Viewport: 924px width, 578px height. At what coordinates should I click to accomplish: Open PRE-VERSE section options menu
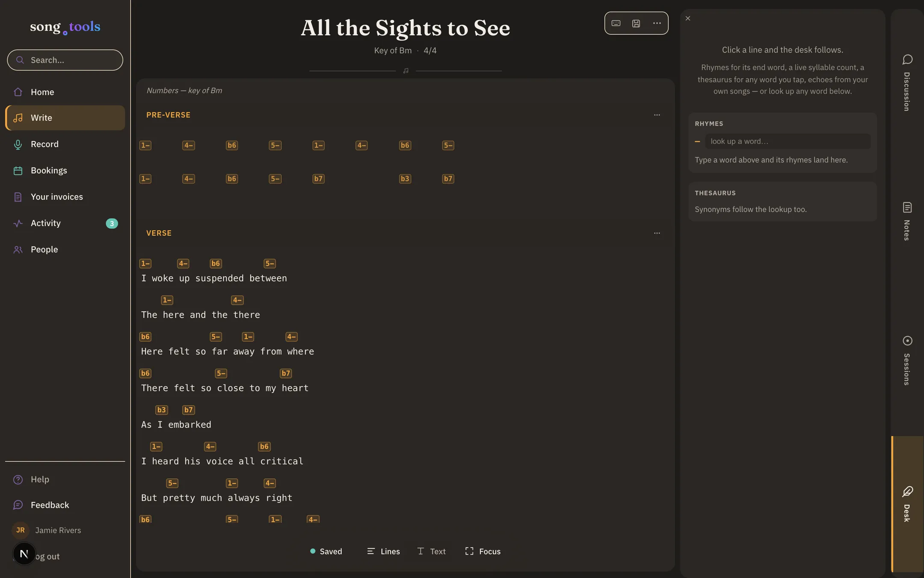point(657,115)
